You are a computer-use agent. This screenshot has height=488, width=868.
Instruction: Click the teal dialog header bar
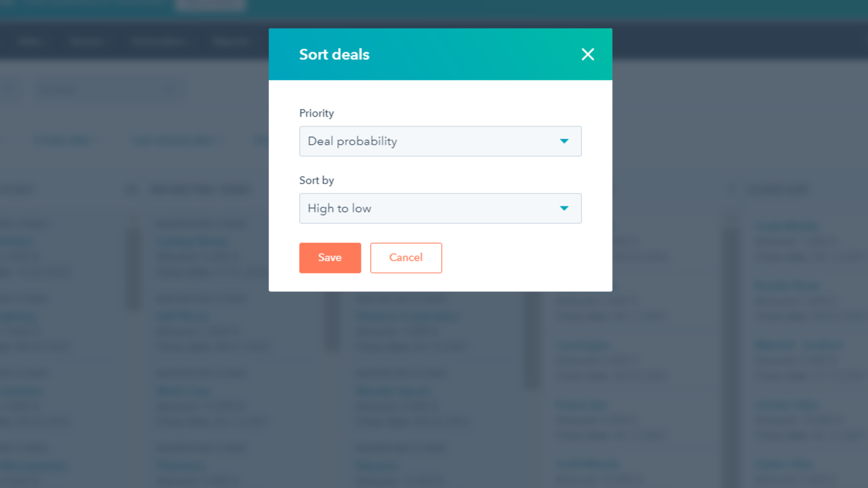[472, 54]
